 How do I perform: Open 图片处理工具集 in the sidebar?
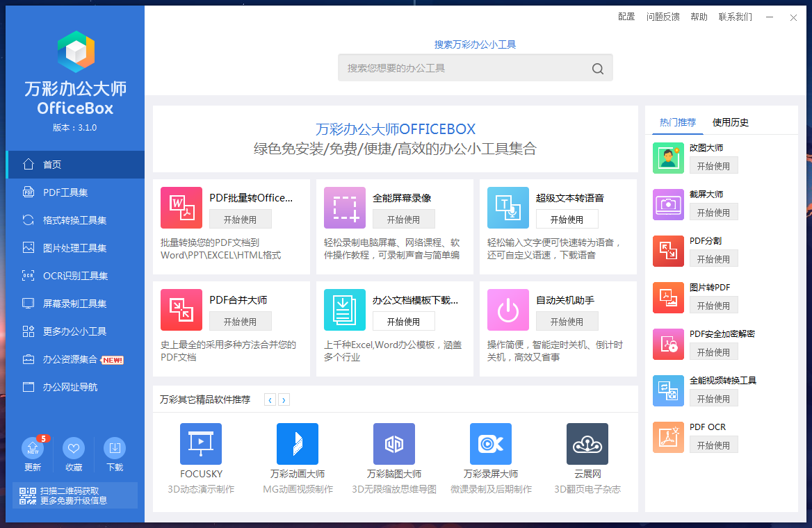(x=75, y=248)
